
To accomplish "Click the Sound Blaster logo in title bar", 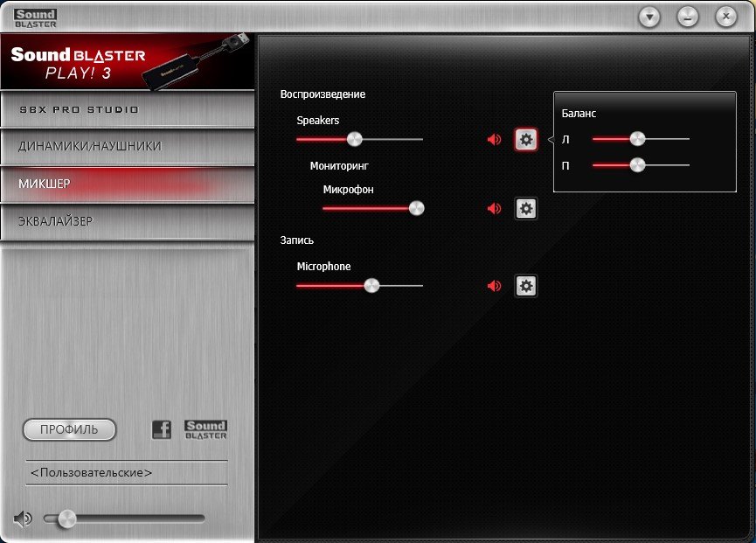I will click(x=35, y=18).
